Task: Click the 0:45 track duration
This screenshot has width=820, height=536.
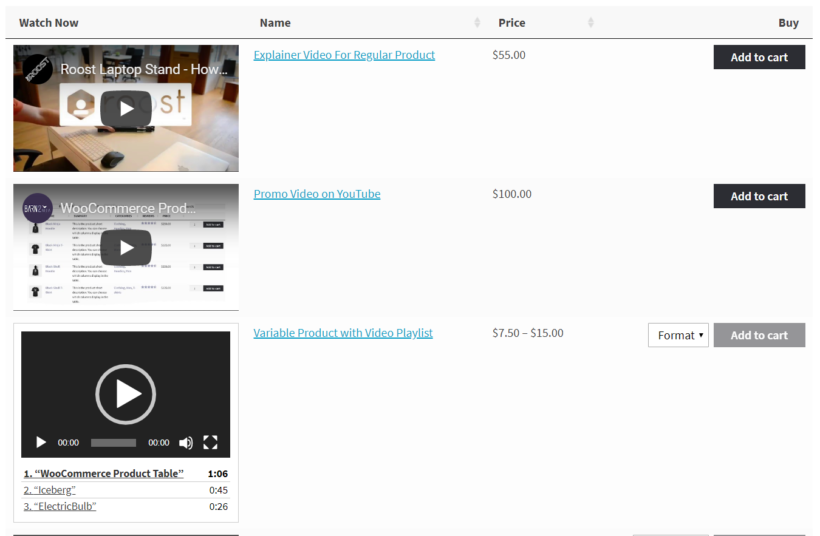Action: pyautogui.click(x=218, y=490)
